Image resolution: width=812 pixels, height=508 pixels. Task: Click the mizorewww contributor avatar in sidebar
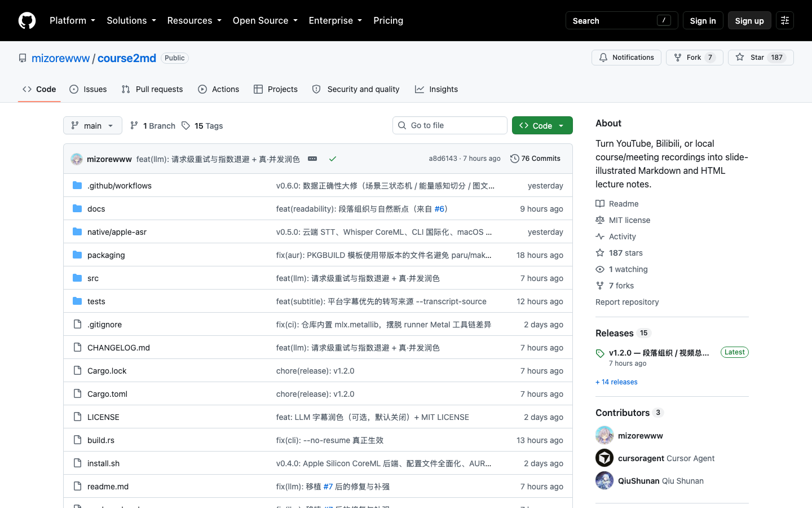pyautogui.click(x=604, y=435)
